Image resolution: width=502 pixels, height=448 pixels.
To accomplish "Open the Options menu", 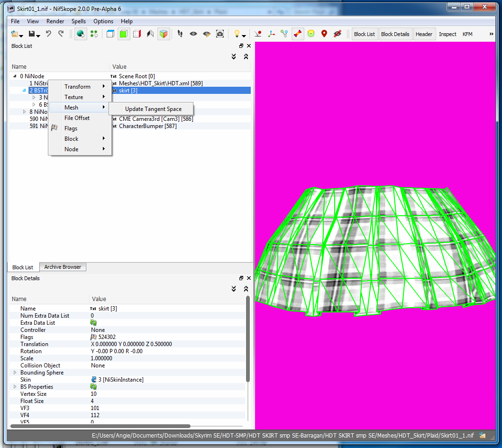I will (103, 21).
